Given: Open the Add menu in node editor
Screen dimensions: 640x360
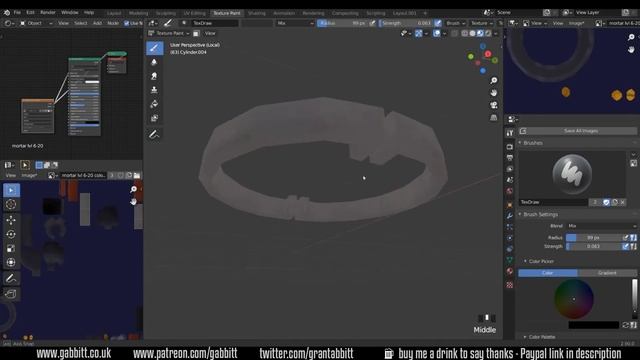Looking at the screenshot, I should coord(97,23).
